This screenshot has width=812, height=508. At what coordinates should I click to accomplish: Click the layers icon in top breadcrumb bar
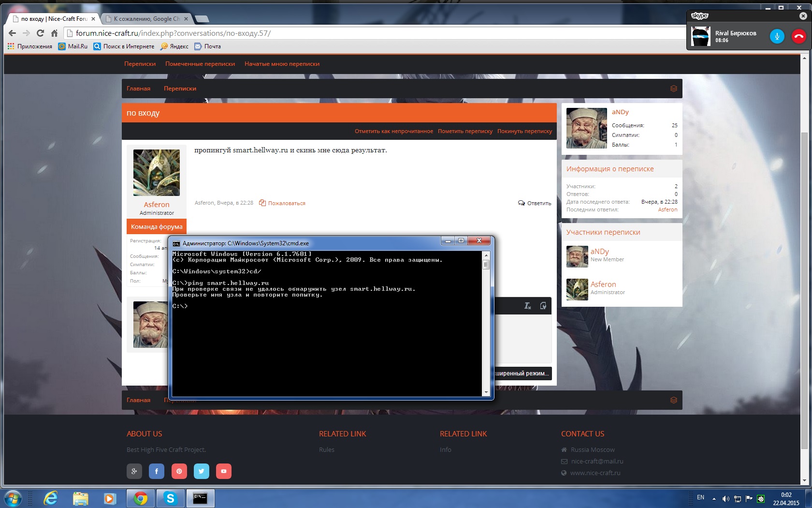(x=673, y=89)
